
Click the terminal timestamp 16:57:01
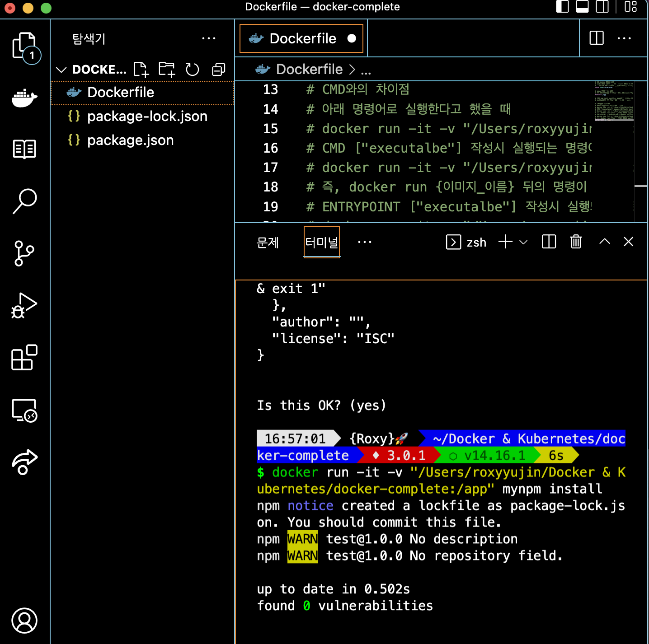(x=295, y=439)
